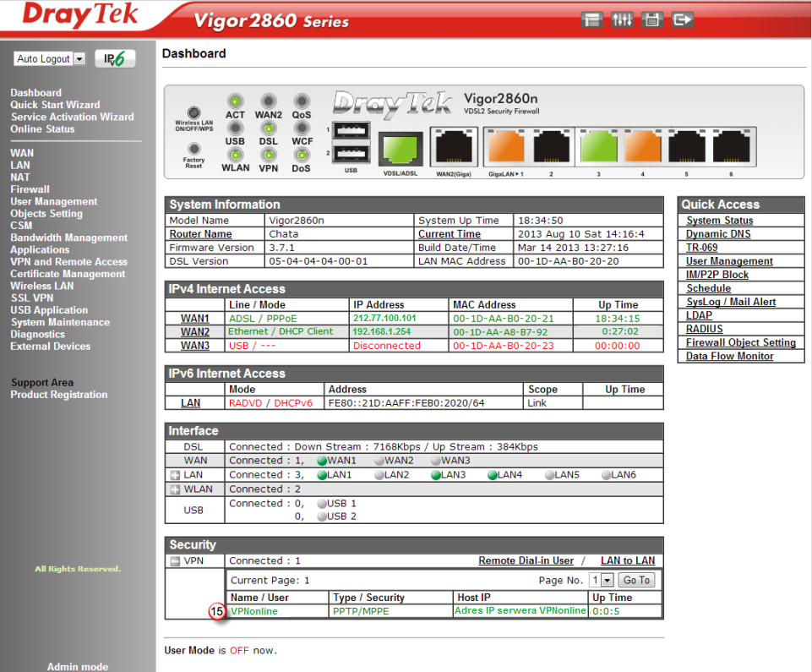Screen dimensions: 812x672
Task: Click the orange GigaLAN 1 port
Action: click(x=506, y=146)
